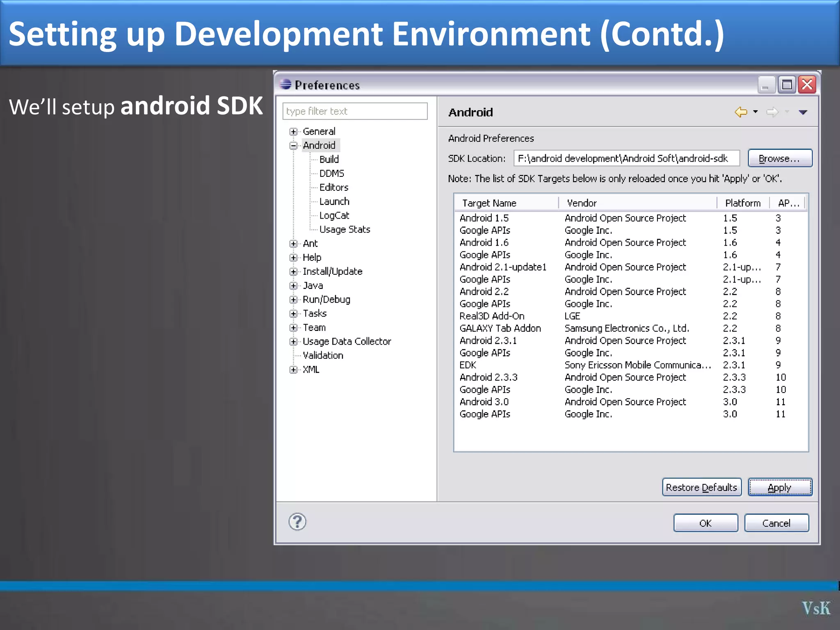The width and height of the screenshot is (840, 630).
Task: Click the API level column header
Action: 788,203
